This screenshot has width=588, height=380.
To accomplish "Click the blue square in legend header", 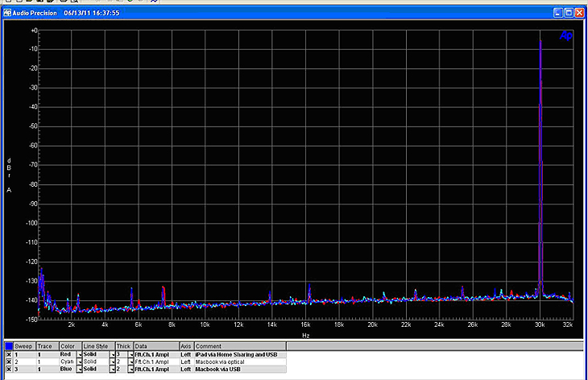I will (x=9, y=346).
